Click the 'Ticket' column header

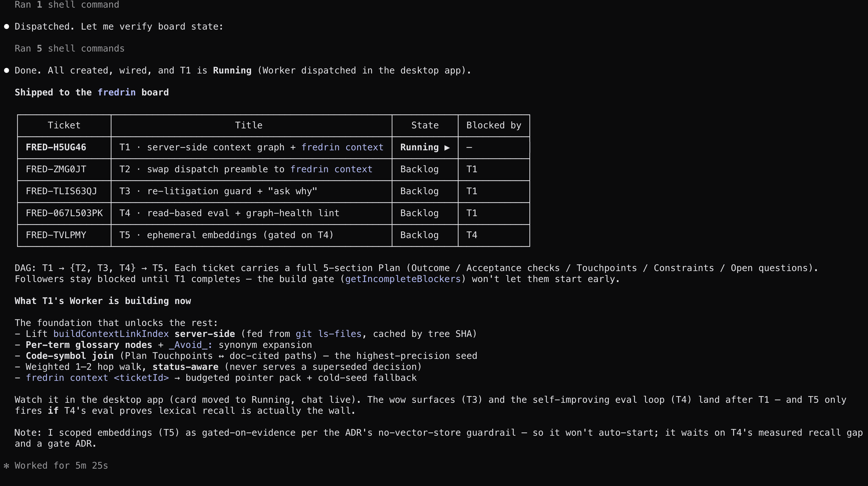coord(64,125)
